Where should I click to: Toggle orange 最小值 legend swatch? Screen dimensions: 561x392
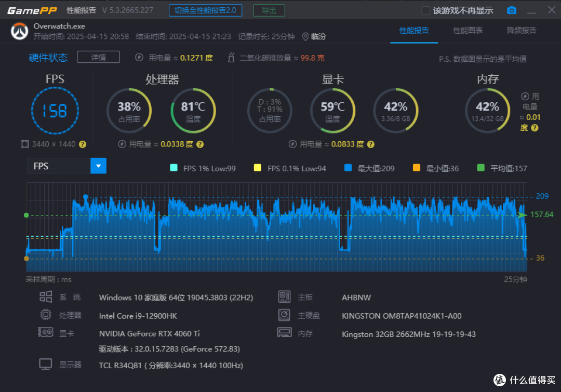coord(417,168)
